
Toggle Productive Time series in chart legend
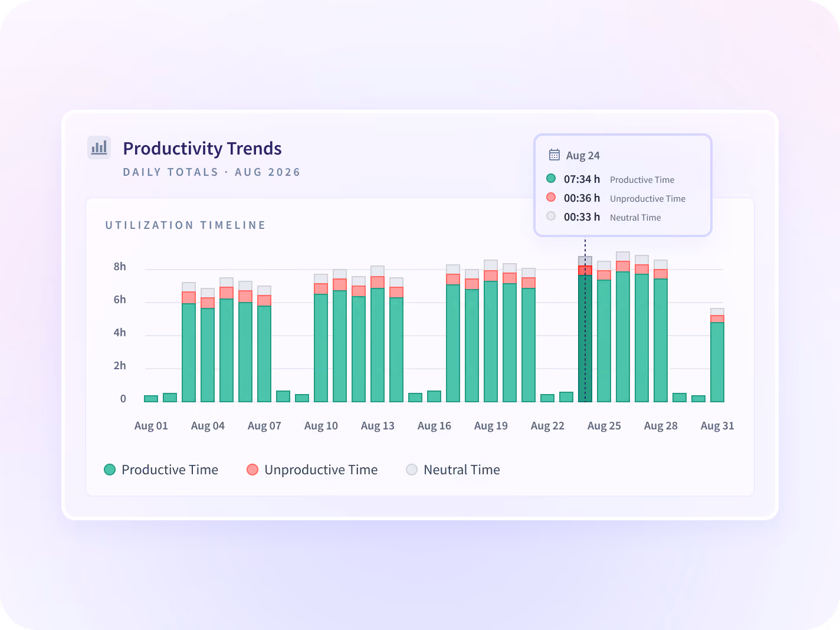161,470
